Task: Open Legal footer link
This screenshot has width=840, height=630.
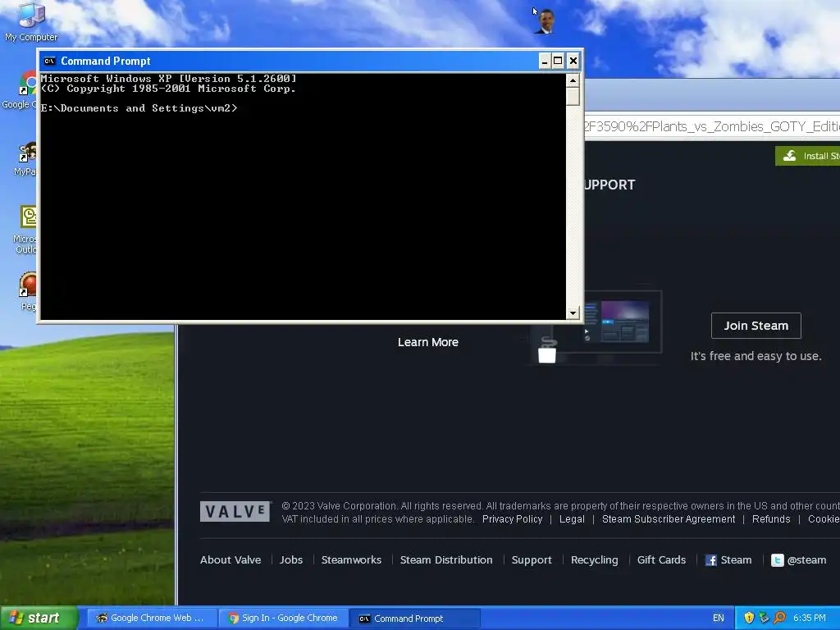Action: click(x=572, y=519)
